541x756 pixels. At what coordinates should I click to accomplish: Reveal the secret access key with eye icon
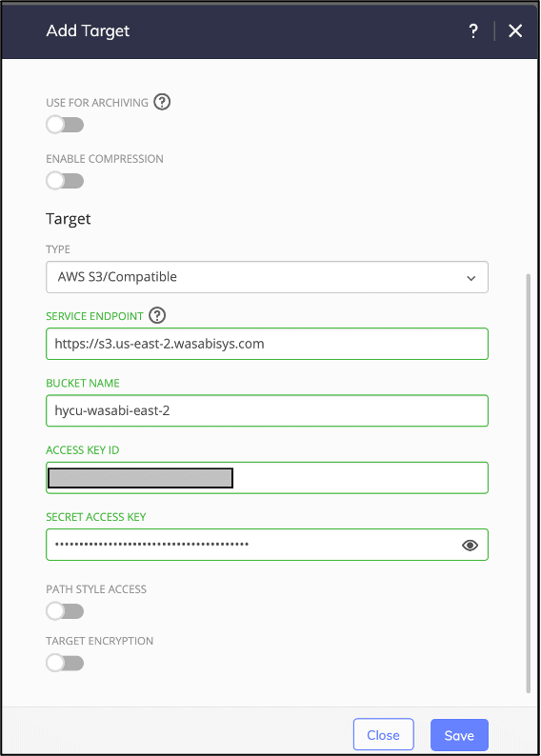click(x=470, y=545)
